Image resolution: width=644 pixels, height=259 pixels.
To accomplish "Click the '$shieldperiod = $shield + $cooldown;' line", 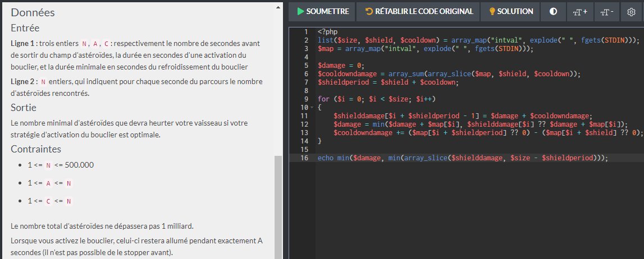I will point(388,82).
